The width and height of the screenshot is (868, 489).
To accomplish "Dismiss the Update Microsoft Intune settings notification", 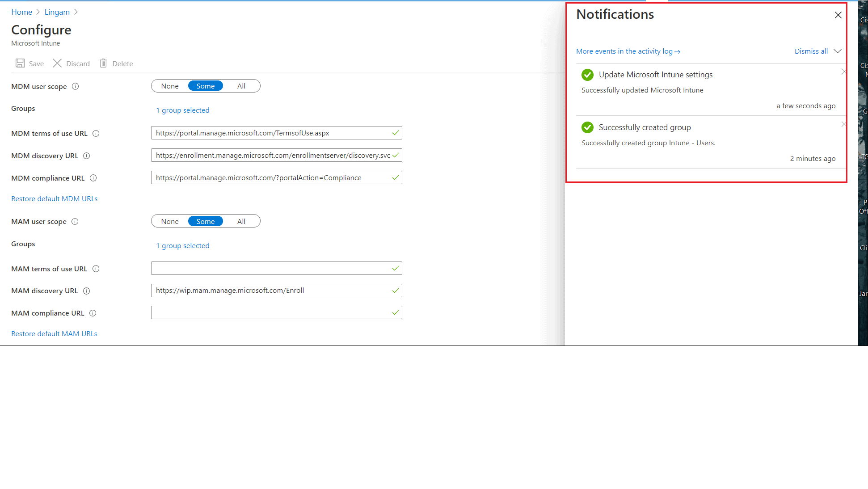I will 843,72.
